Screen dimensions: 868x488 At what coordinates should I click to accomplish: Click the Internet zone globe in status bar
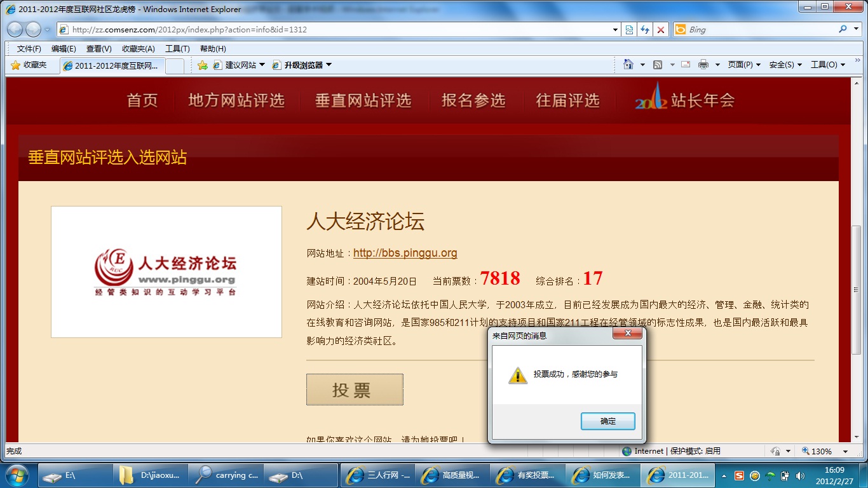click(x=627, y=451)
